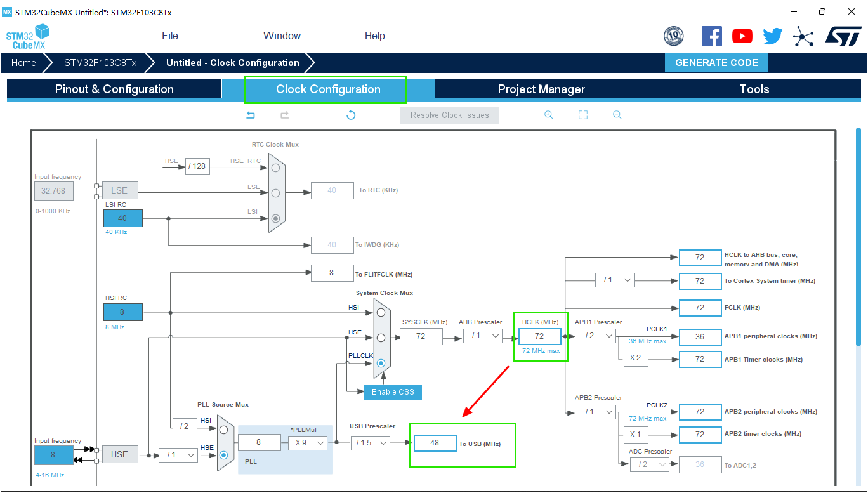
Task: Open the Window menu
Action: tap(282, 36)
